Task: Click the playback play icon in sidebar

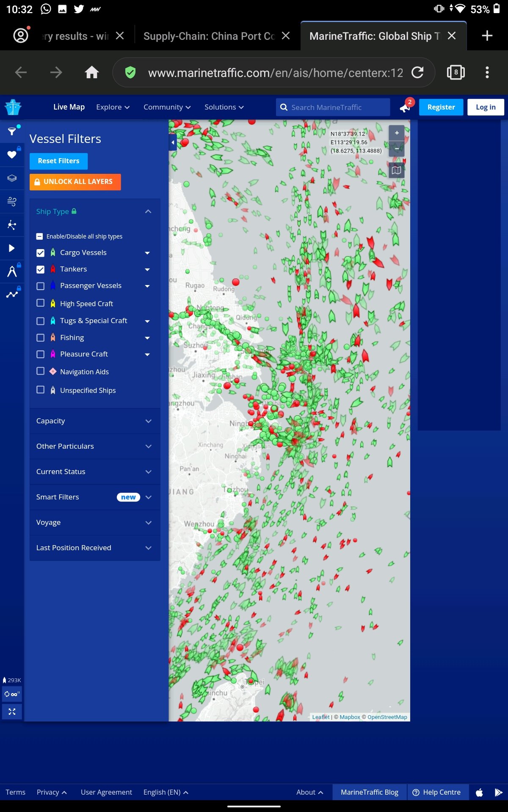Action: tap(12, 248)
